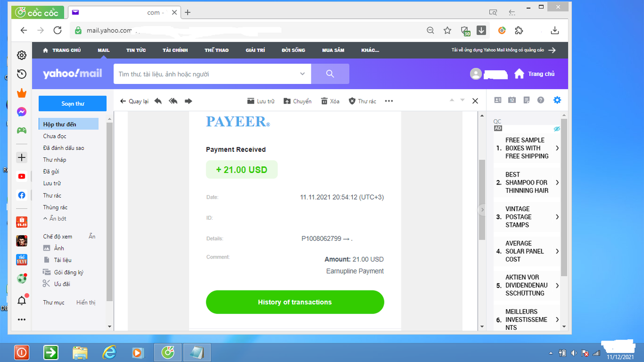644x362 pixels.
Task: Click the email body vertical scrollbar
Action: [481, 200]
